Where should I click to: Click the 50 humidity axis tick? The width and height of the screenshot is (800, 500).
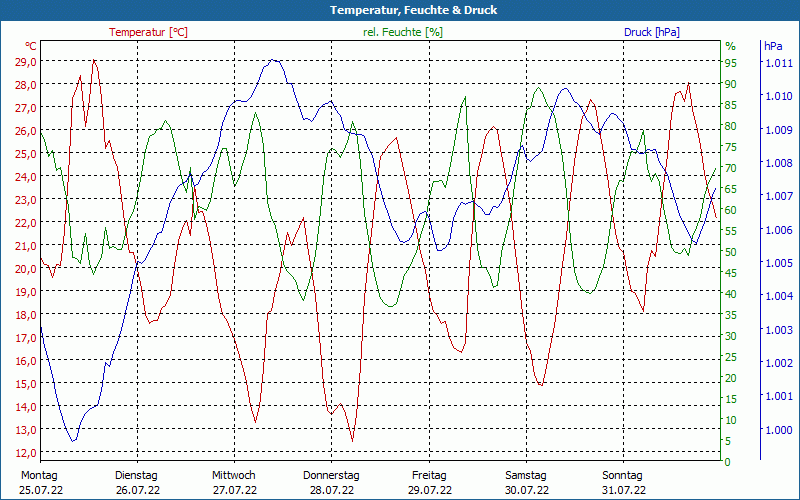tap(731, 252)
